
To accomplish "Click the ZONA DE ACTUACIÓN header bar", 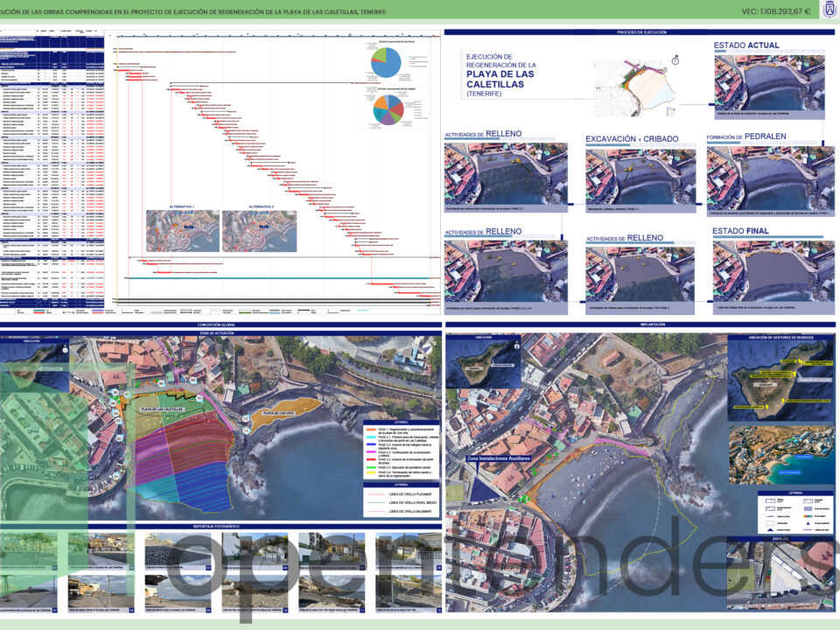I will click(x=216, y=333).
